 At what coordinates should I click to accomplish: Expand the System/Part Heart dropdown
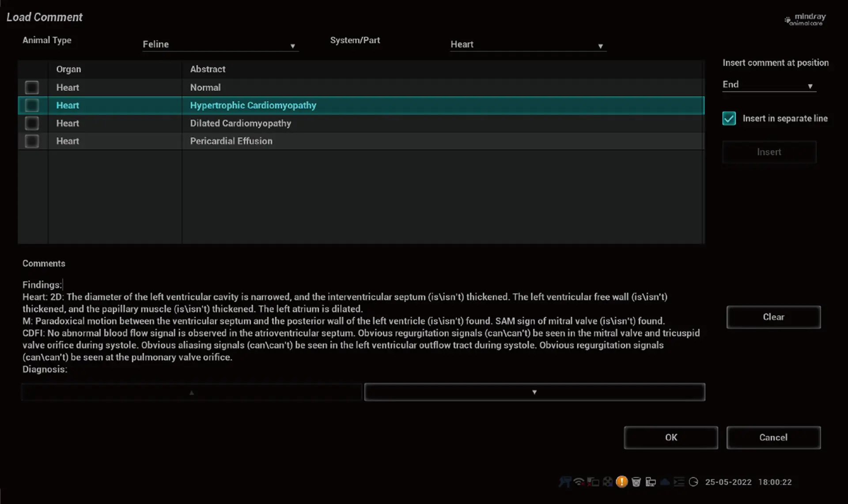tap(528, 45)
